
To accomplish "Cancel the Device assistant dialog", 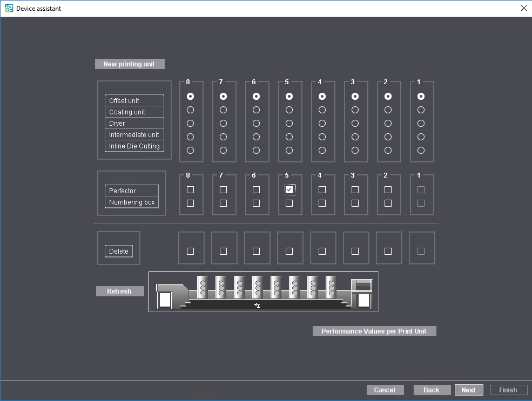I will coord(385,390).
